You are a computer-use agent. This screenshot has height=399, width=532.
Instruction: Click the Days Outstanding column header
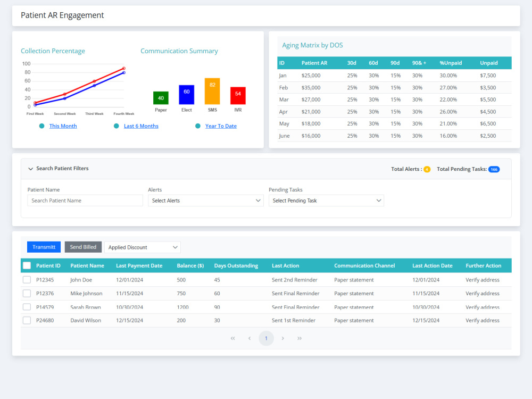tap(236, 265)
